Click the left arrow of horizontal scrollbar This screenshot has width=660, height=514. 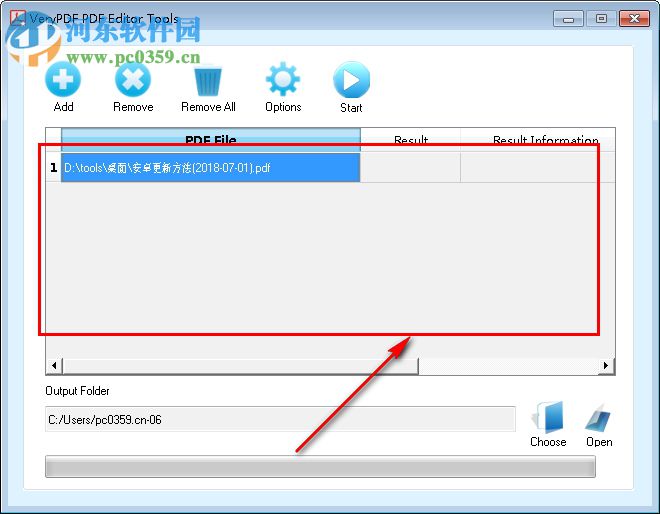pyautogui.click(x=54, y=365)
